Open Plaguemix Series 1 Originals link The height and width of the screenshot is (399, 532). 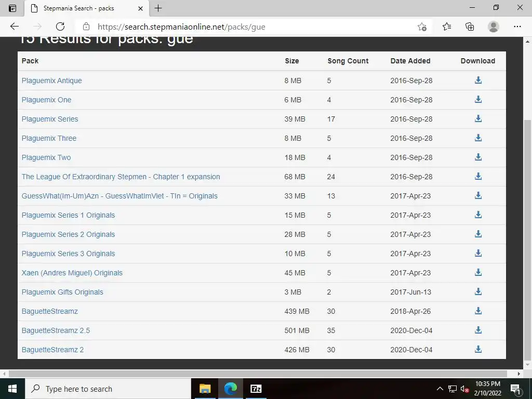pos(68,216)
